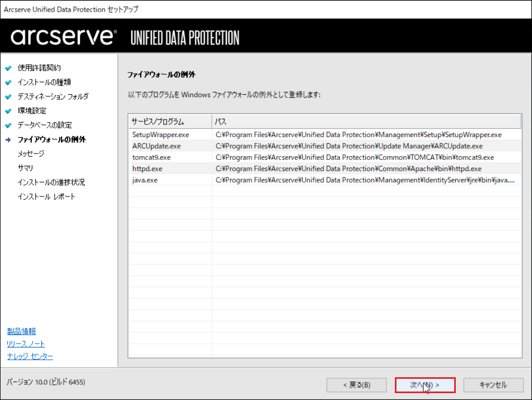532x400 pixels.
Task: Click the SetupWrapper.exe path cell
Action: (x=358, y=135)
